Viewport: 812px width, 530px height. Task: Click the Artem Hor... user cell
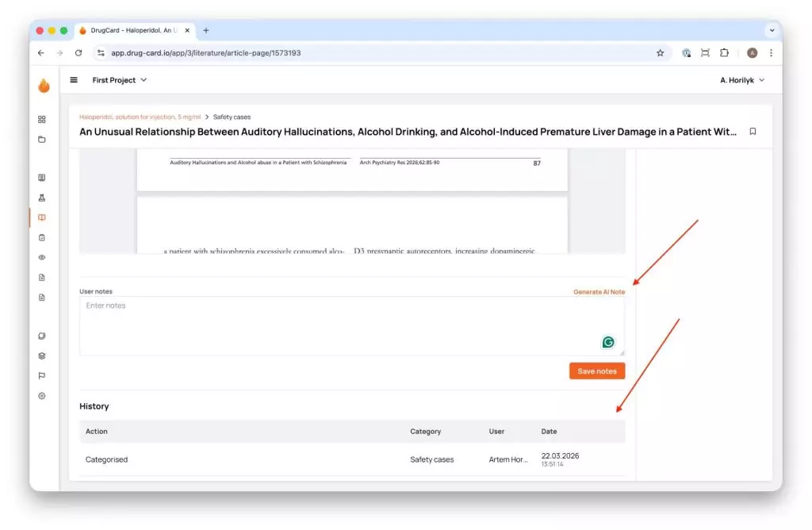pyautogui.click(x=508, y=459)
